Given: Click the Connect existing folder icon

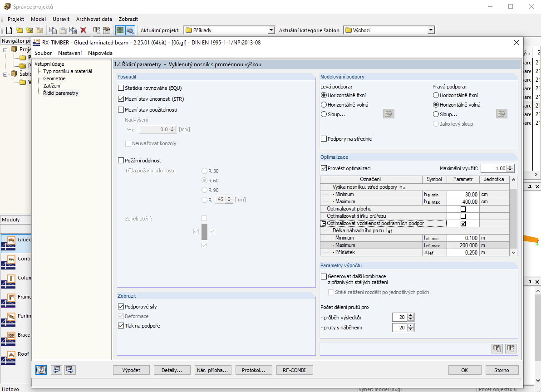Looking at the screenshot, I should tap(30, 30).
